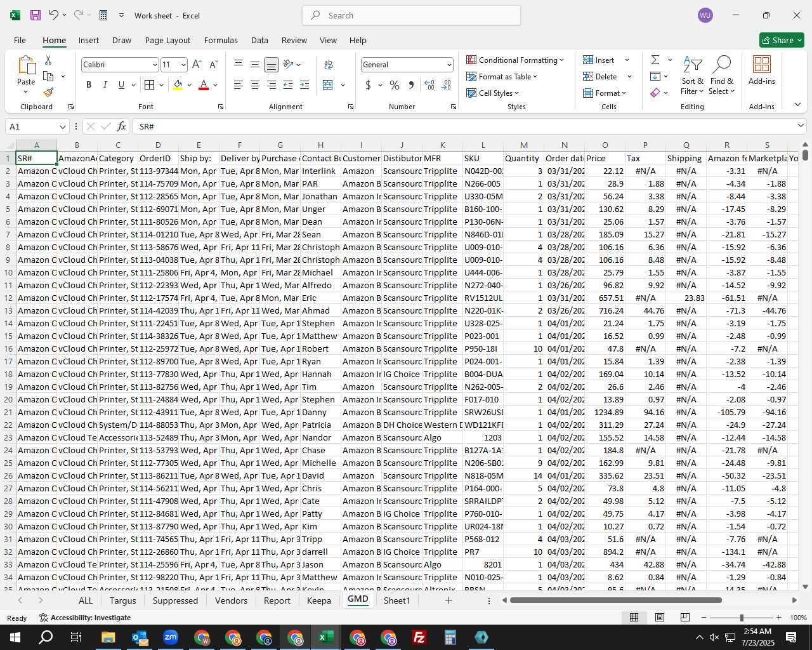Viewport: 812px width, 650px height.
Task: Toggle Italic formatting
Action: 105,84
